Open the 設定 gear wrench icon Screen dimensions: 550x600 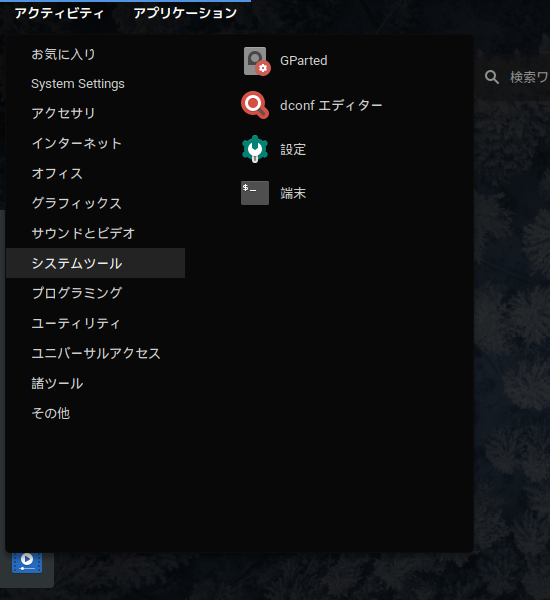(x=255, y=149)
